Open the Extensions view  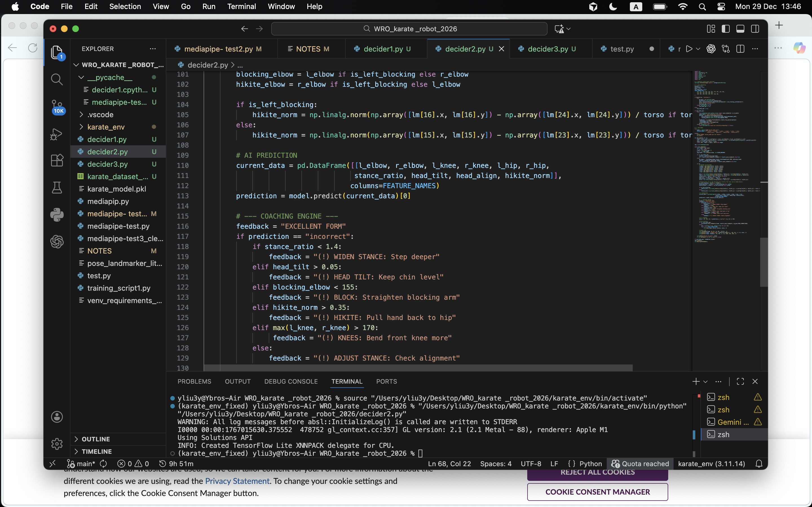tap(57, 160)
